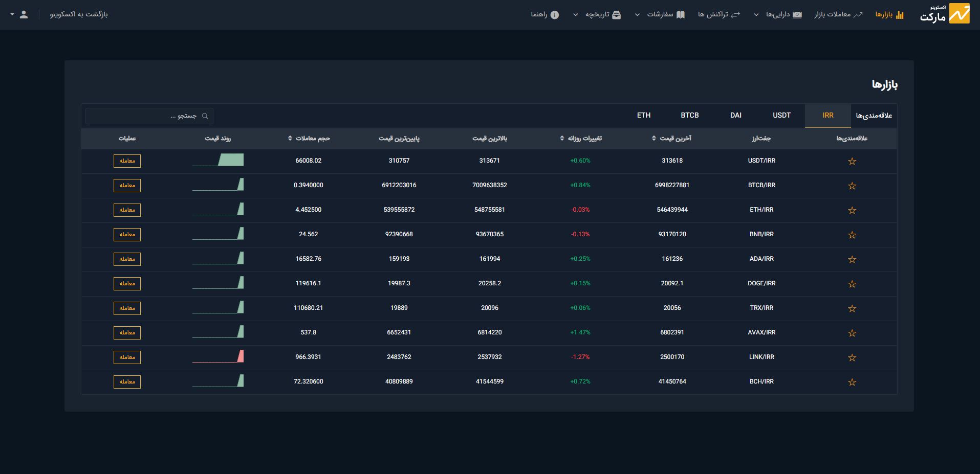Sort by تغییرات روزانه (daily change) column
This screenshot has height=474, width=980.
click(580, 139)
